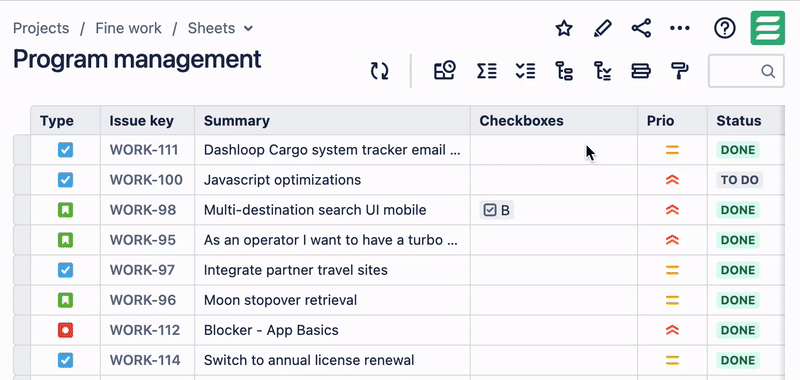The width and height of the screenshot is (800, 380).
Task: Click the Summary column header
Action: pyautogui.click(x=333, y=120)
